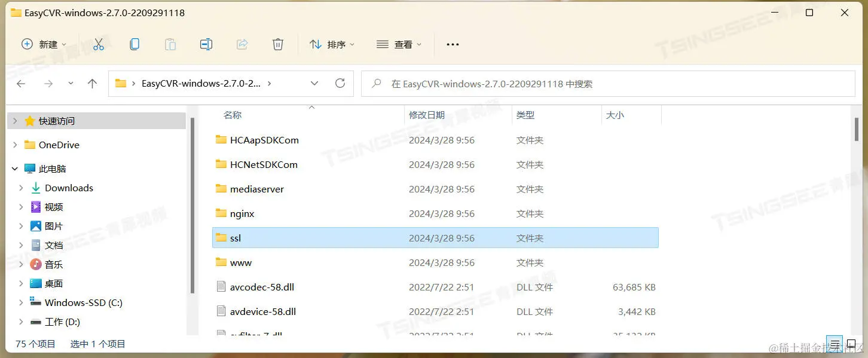Image resolution: width=868 pixels, height=358 pixels.
Task: Select avcodec-58.dll file
Action: click(x=262, y=287)
